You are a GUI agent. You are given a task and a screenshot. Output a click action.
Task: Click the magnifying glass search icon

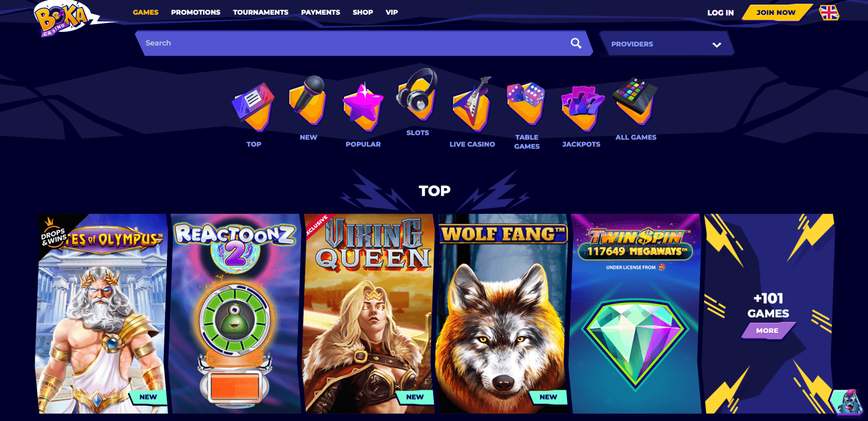(x=576, y=43)
